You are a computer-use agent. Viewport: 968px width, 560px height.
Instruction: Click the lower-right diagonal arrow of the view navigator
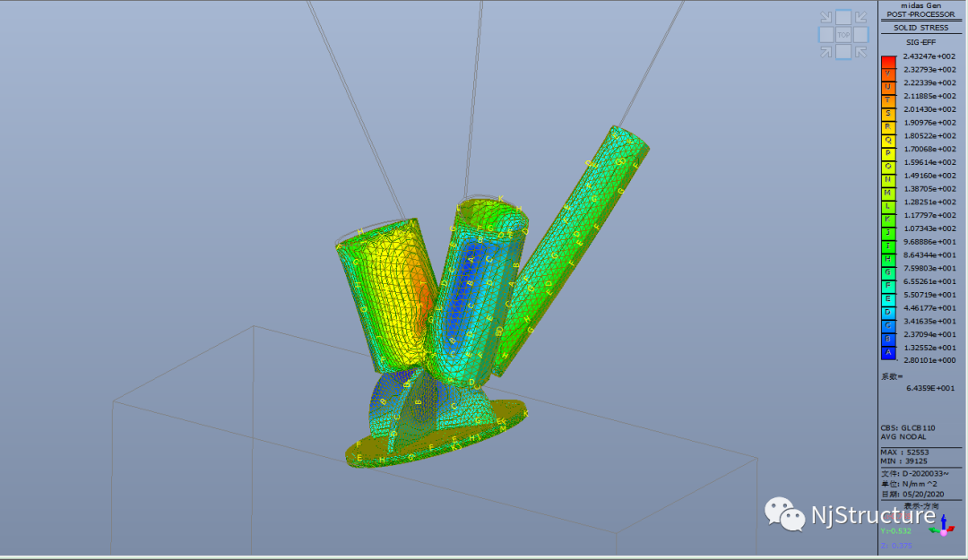point(861,53)
